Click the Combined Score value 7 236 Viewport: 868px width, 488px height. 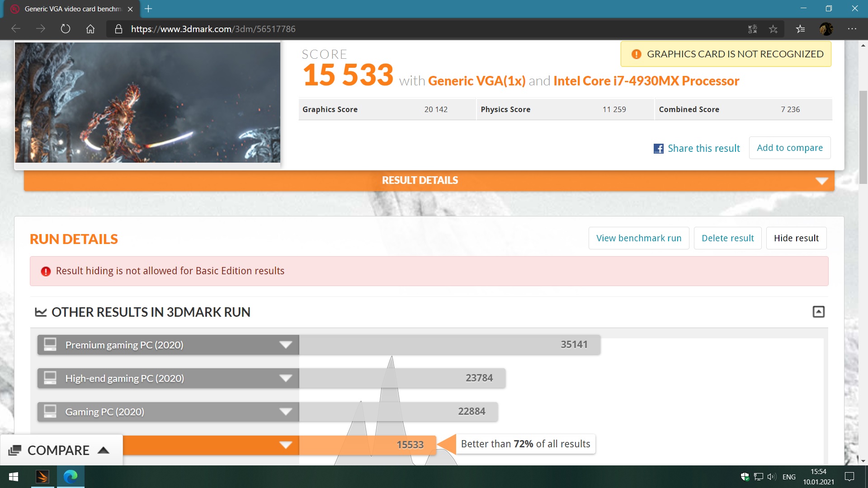[790, 109]
